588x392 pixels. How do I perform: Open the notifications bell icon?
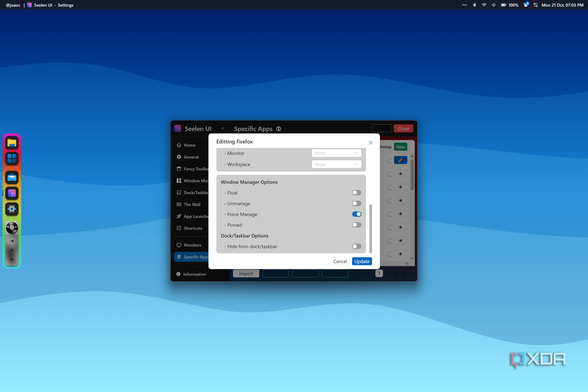pyautogui.click(x=526, y=5)
